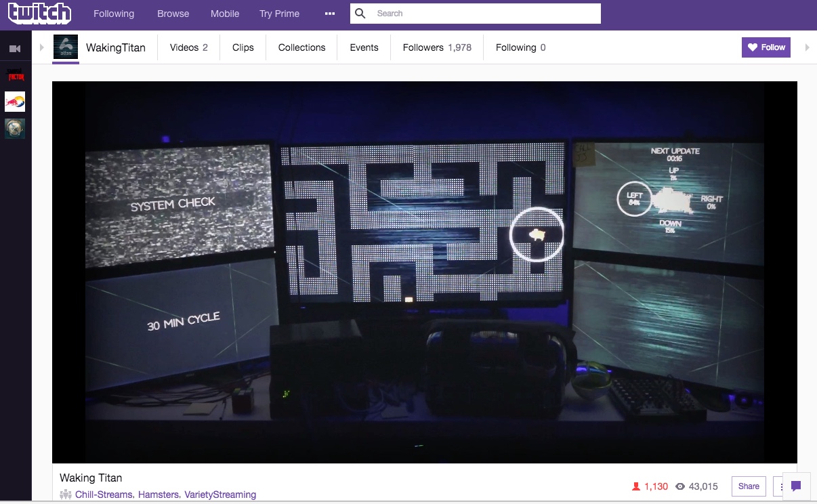Click the Chill-Streams community link

coord(104,495)
